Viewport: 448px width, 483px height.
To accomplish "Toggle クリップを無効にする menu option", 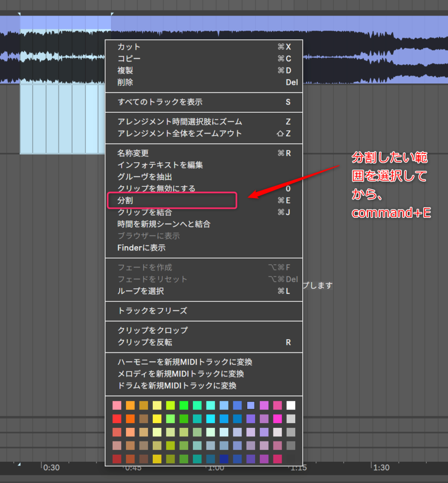I will tap(156, 189).
